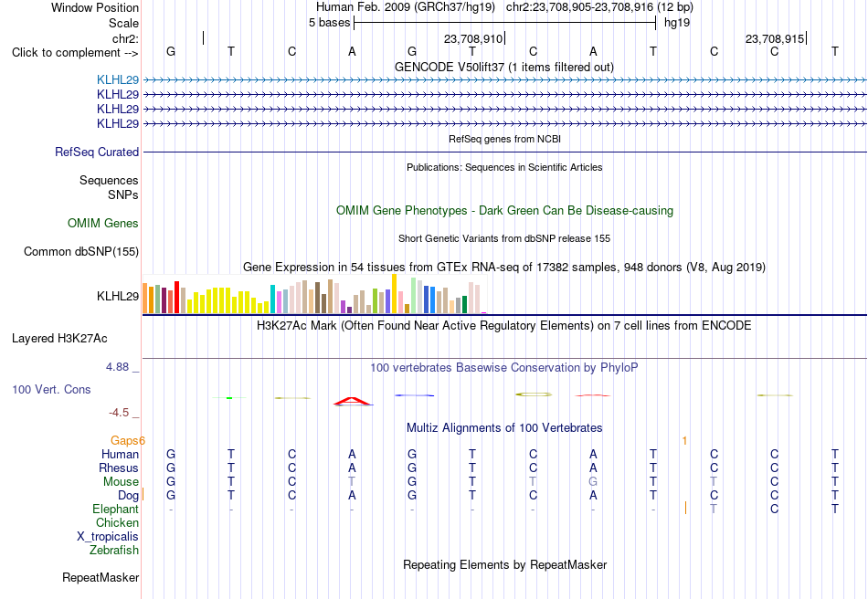The width and height of the screenshot is (868, 599).
Task: Open the green 'OMIM Gene Phenotypes' track title
Action: pos(504,210)
